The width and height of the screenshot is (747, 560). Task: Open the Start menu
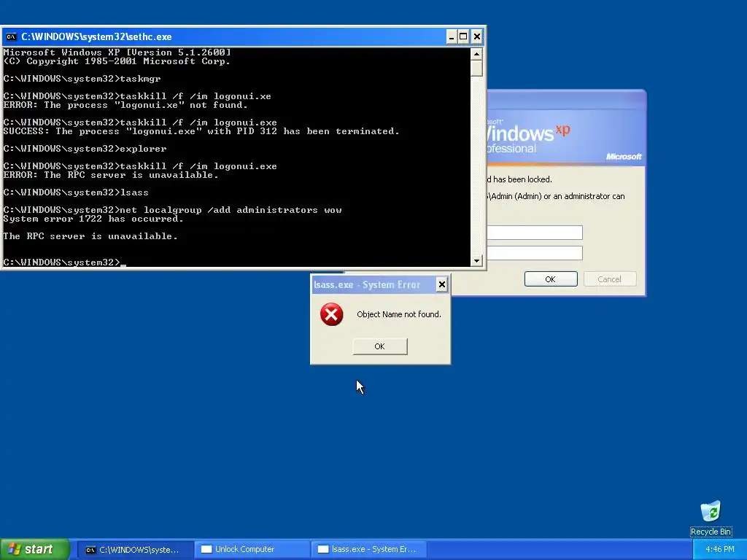tap(35, 549)
